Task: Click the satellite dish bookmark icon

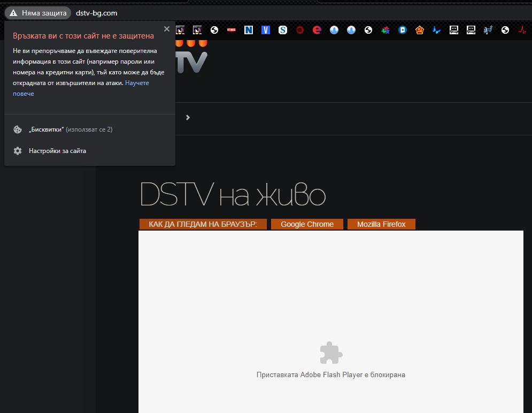Action: click(488, 30)
